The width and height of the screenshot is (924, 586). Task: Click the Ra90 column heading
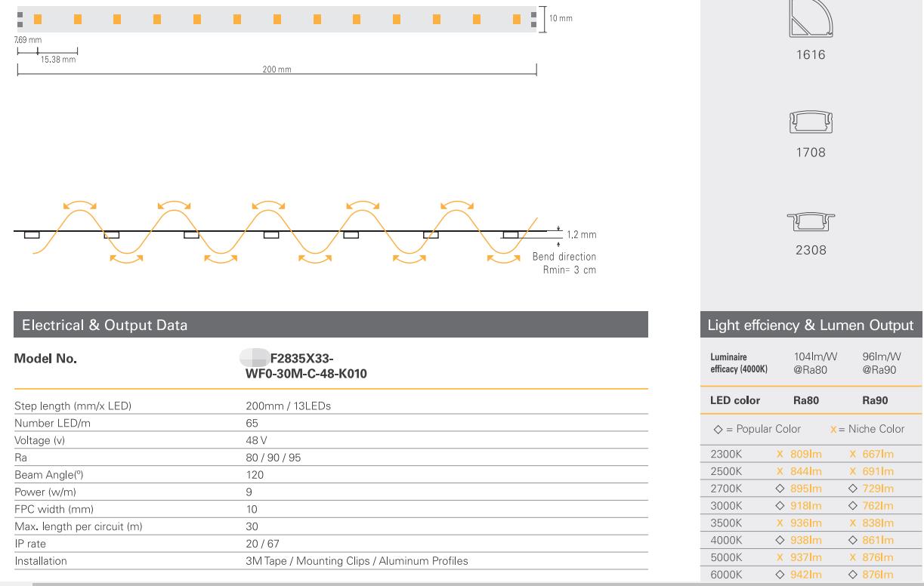point(874,399)
